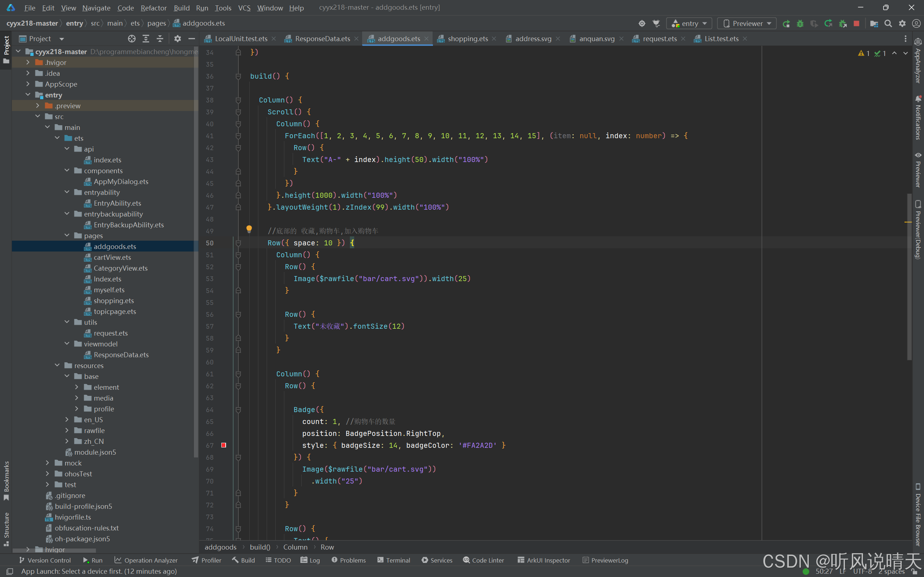
Task: Open the user account avatar icon
Action: point(916,24)
